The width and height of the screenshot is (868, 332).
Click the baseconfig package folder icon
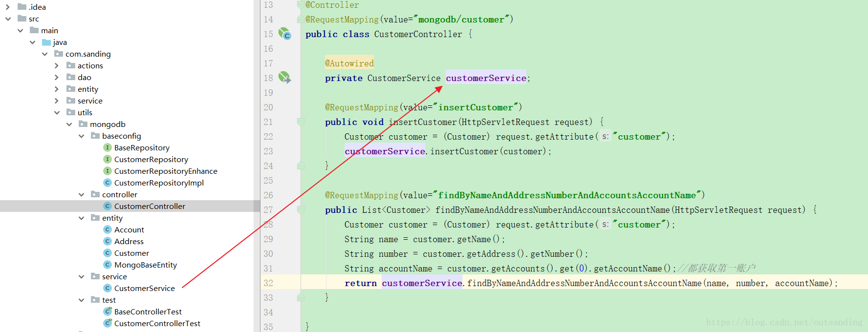(x=95, y=136)
